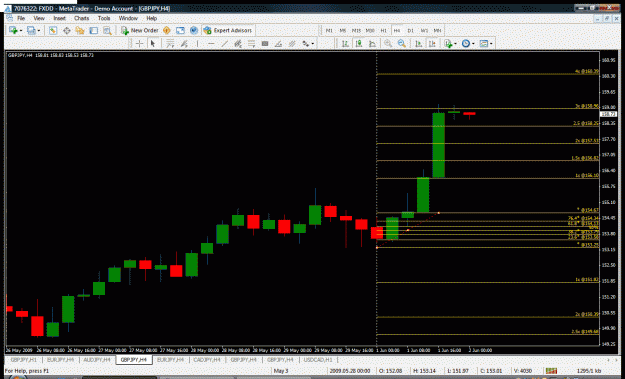Open the Periodicity clock icon
Screen dimensions: 625x379
[x=466, y=43]
